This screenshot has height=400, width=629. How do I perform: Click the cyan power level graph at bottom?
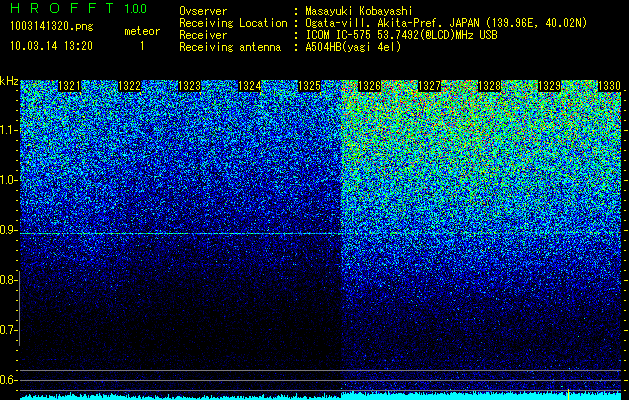coord(321,396)
